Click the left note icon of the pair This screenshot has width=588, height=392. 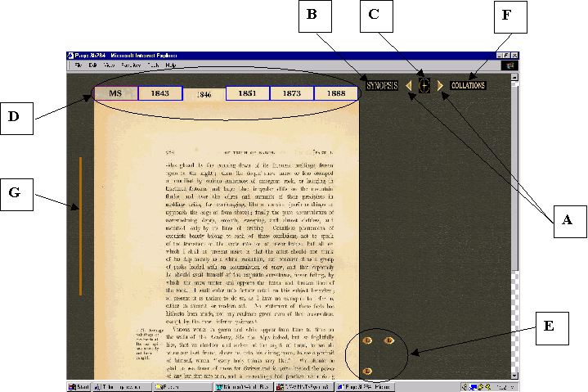click(367, 340)
